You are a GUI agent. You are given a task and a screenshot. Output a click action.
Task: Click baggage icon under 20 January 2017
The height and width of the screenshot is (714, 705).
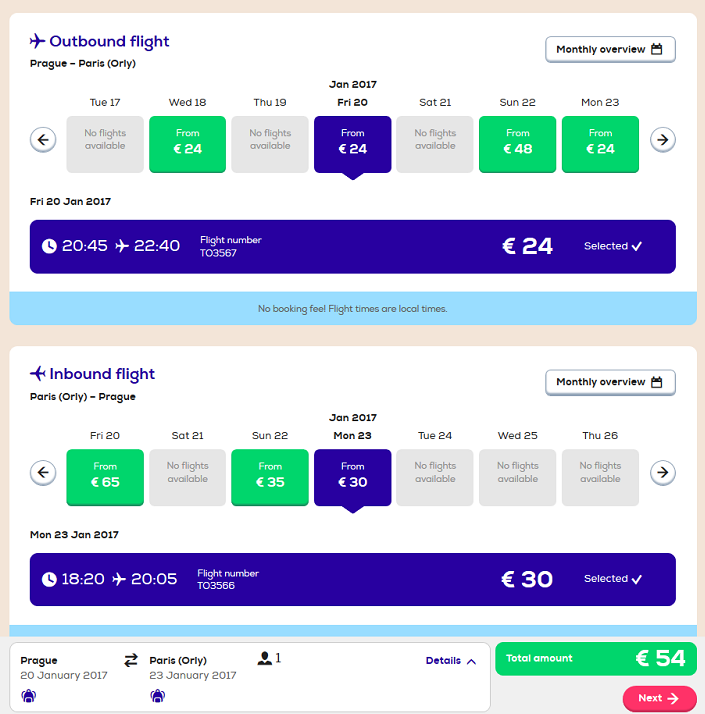[x=29, y=696]
